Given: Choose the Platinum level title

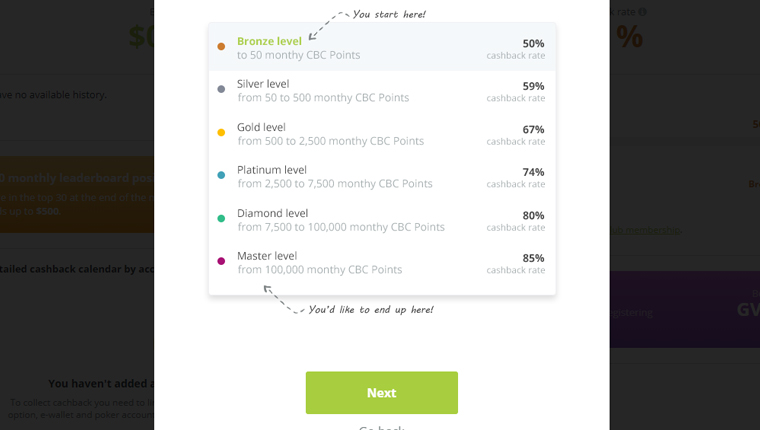Looking at the screenshot, I should tap(271, 170).
